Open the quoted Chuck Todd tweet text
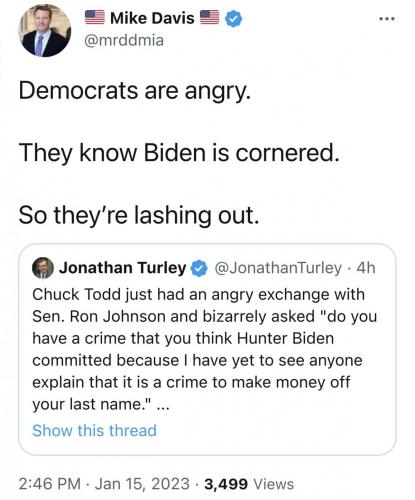 204,349
